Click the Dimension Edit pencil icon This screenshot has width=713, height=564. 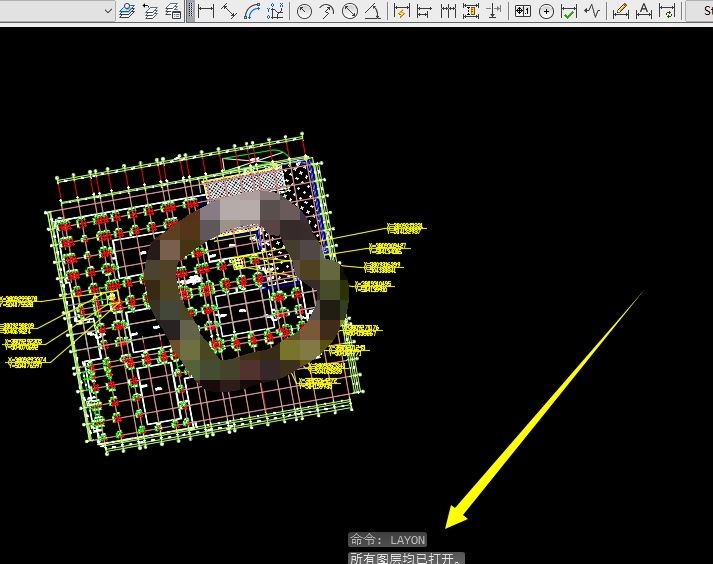[x=620, y=12]
